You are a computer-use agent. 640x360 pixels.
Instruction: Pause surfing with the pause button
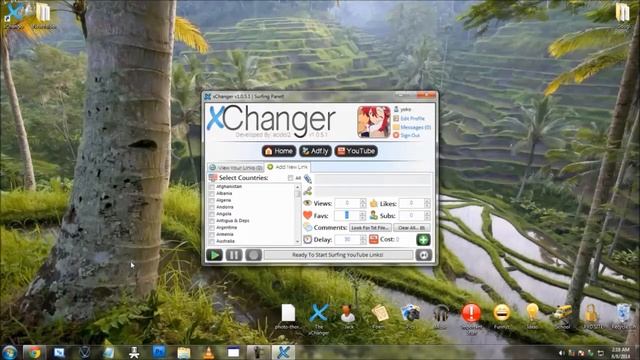pos(234,255)
